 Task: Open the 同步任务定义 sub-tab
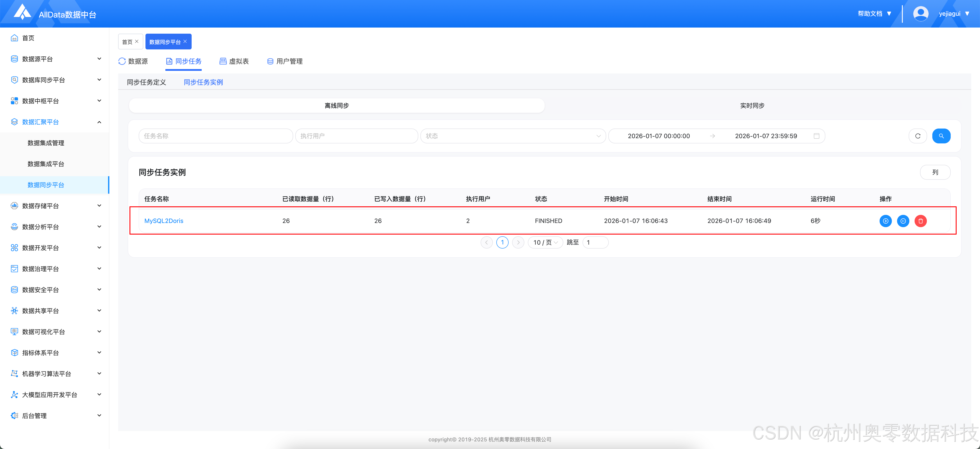coord(147,82)
